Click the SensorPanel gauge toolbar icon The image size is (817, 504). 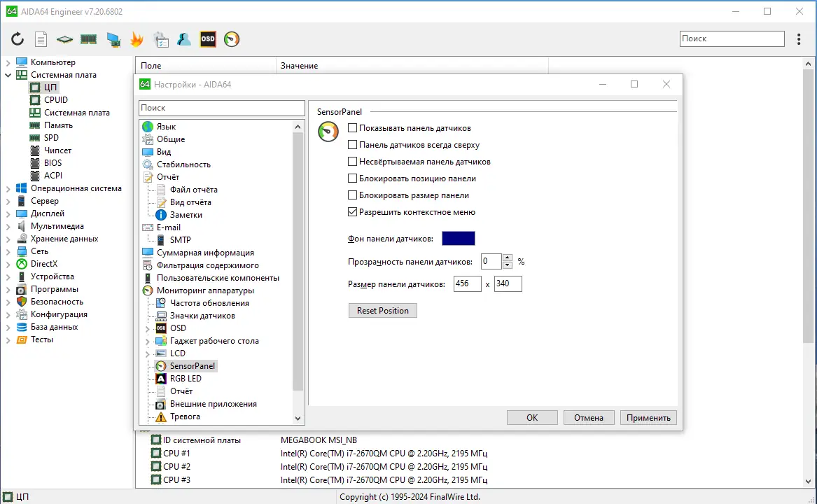[x=231, y=38]
